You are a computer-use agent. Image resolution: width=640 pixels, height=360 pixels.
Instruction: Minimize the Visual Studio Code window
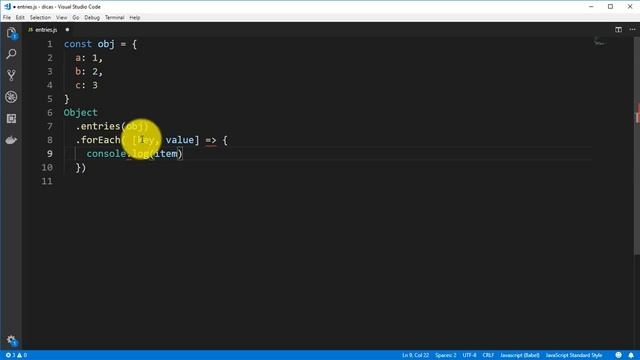(x=591, y=7)
